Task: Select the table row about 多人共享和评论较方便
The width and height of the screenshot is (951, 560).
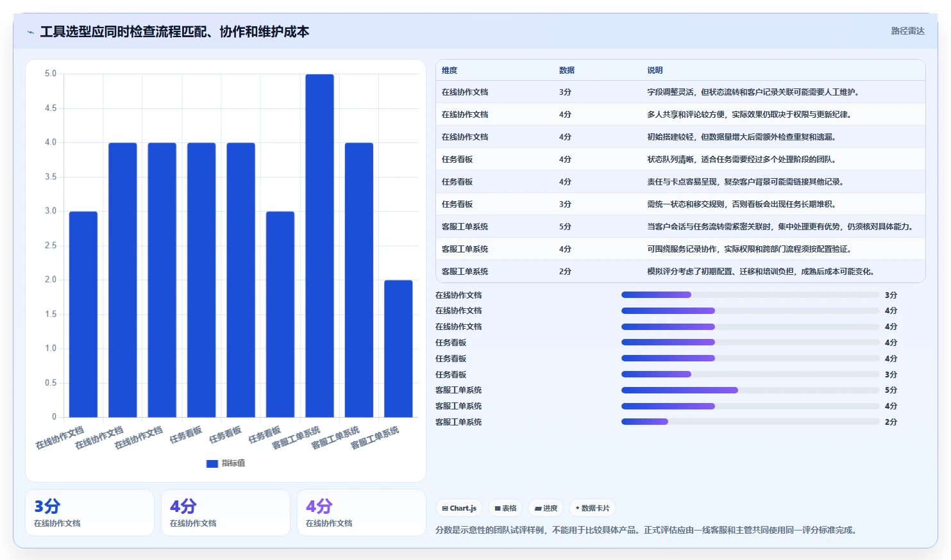Action: point(680,115)
